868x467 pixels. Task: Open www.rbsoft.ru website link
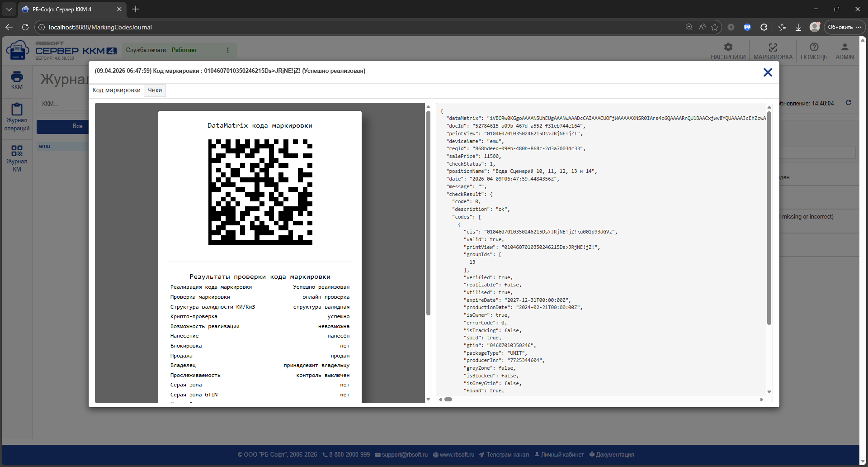454,455
